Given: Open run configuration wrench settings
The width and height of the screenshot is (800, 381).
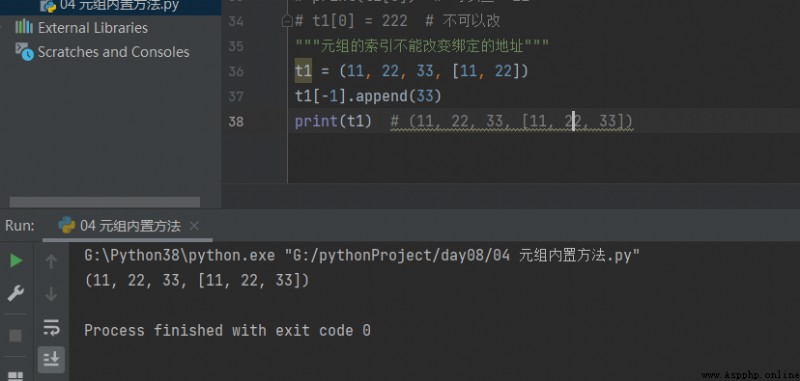Looking at the screenshot, I should 16,293.
